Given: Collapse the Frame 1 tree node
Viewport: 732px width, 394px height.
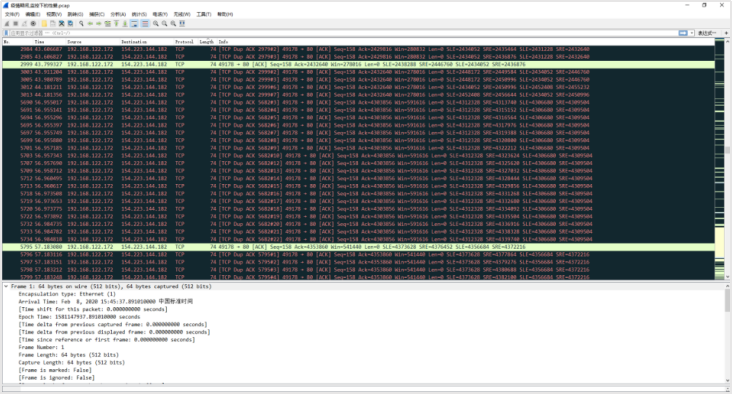Looking at the screenshot, I should click(x=6, y=286).
